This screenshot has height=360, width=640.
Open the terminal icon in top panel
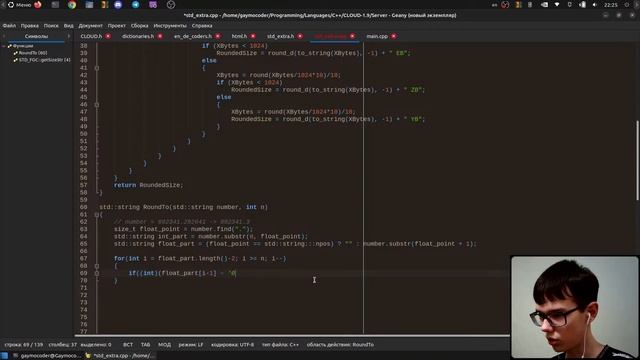(x=55, y=5)
